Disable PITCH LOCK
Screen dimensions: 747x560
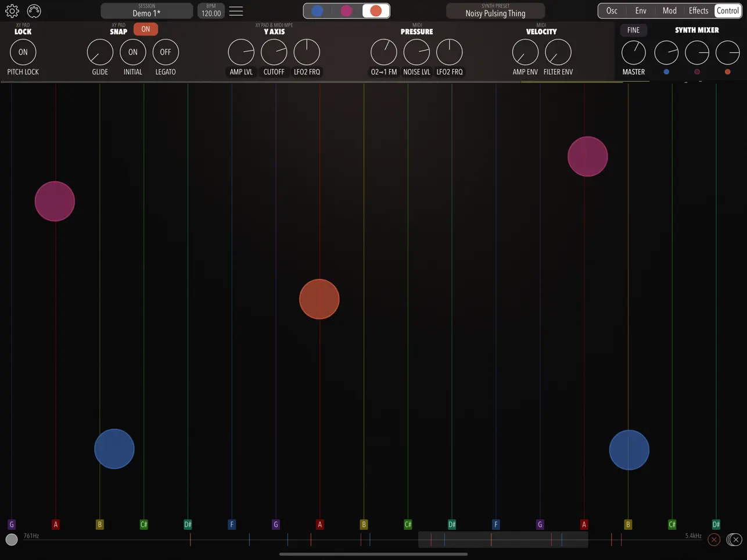(23, 52)
